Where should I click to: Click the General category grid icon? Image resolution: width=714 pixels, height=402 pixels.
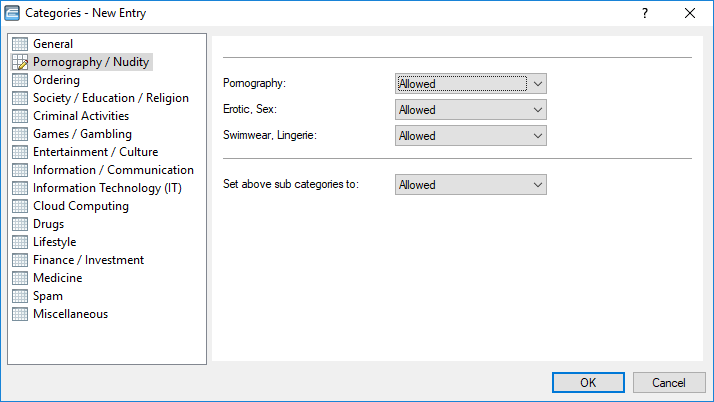coord(20,44)
